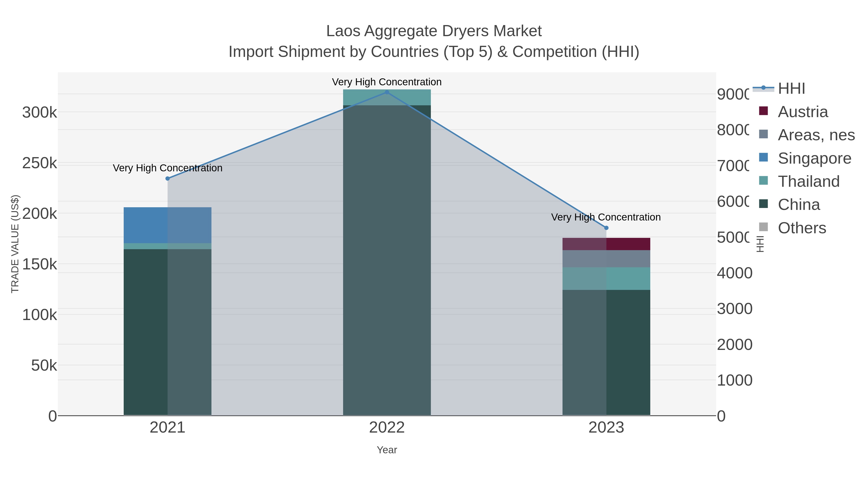Click the 2023 x-axis label

[x=606, y=428]
